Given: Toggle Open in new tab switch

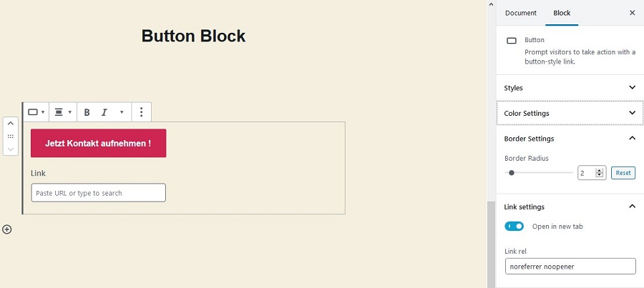Looking at the screenshot, I should click(x=514, y=227).
